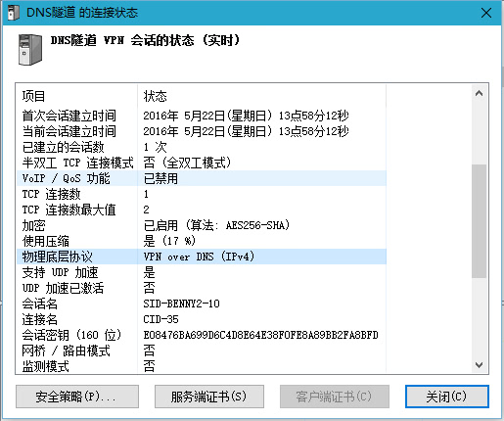Click the vertical scrollbar thumb
This screenshot has width=504, height=421.
(x=479, y=221)
